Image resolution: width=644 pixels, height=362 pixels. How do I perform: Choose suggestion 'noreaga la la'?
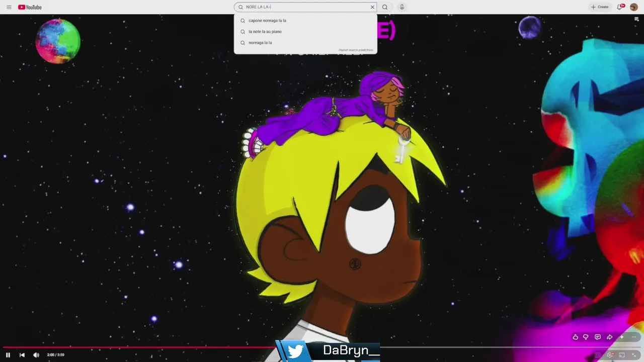point(305,43)
